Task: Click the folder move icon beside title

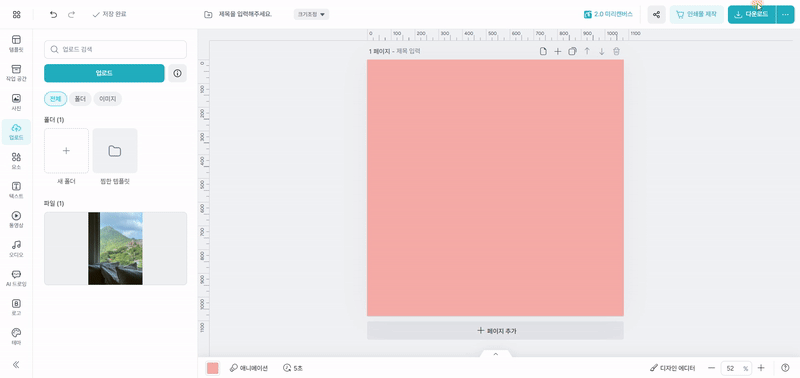Action: pos(208,14)
